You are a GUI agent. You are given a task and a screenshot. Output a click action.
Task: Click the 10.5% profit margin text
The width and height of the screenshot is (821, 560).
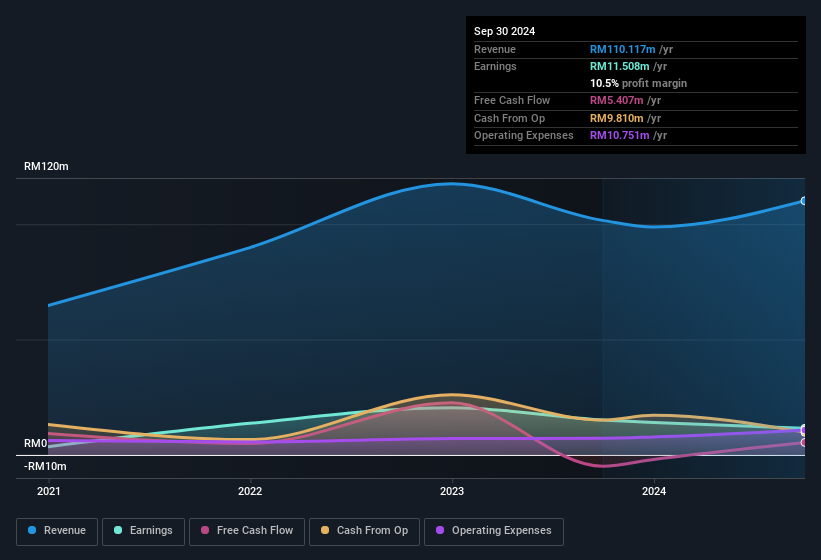click(x=638, y=83)
